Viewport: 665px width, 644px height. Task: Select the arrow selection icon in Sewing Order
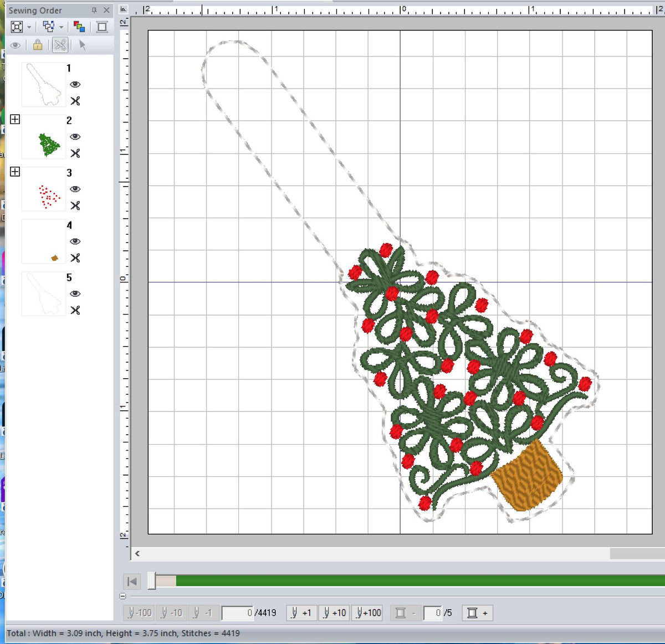[82, 45]
